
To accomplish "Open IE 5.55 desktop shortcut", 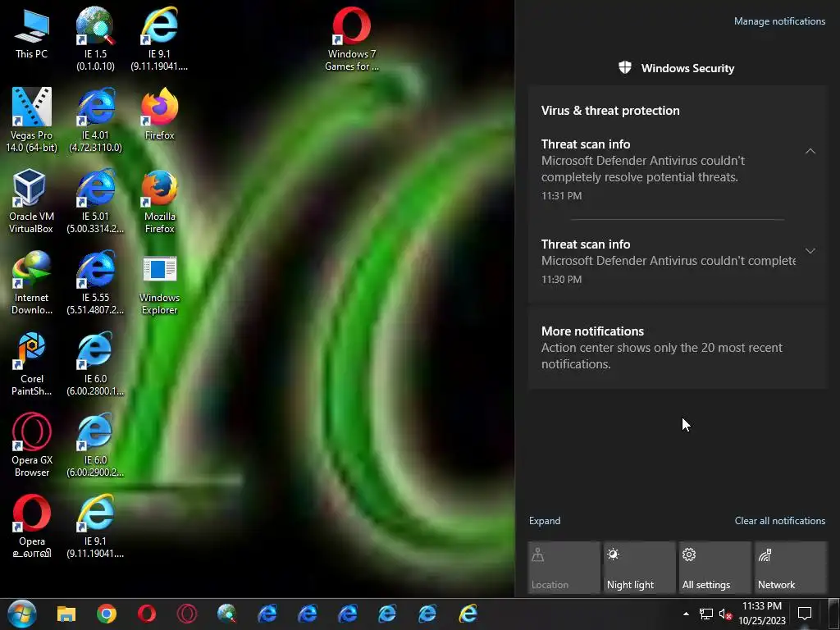I will pyautogui.click(x=95, y=283).
